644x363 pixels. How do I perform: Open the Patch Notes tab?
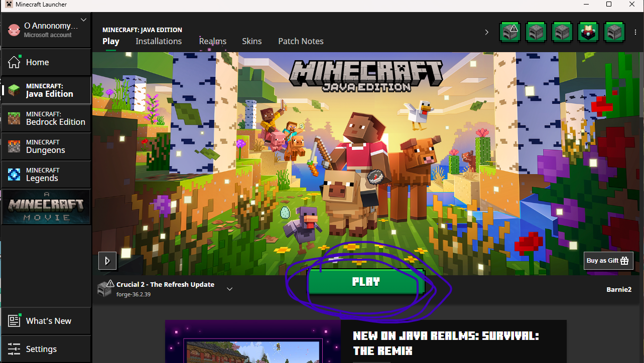(x=301, y=41)
